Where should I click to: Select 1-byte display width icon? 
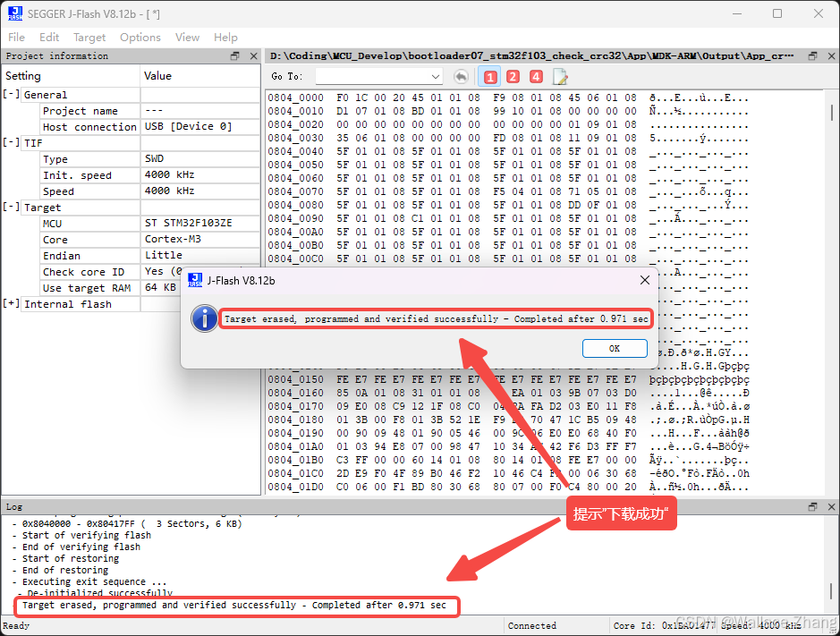click(x=489, y=77)
